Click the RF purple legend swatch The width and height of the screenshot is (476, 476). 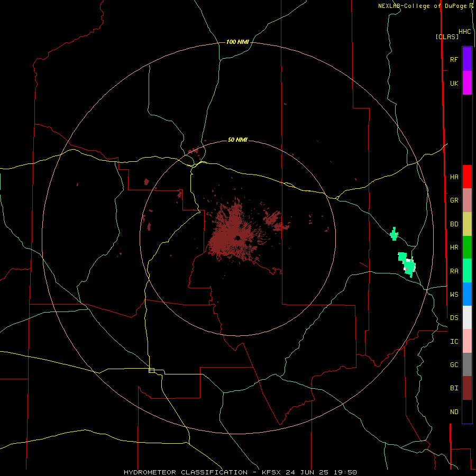(467, 59)
